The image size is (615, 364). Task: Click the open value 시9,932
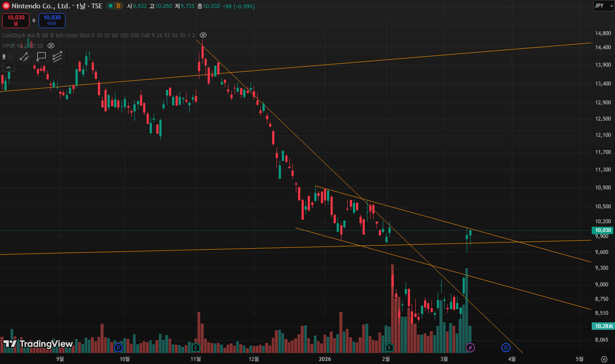coord(138,6)
